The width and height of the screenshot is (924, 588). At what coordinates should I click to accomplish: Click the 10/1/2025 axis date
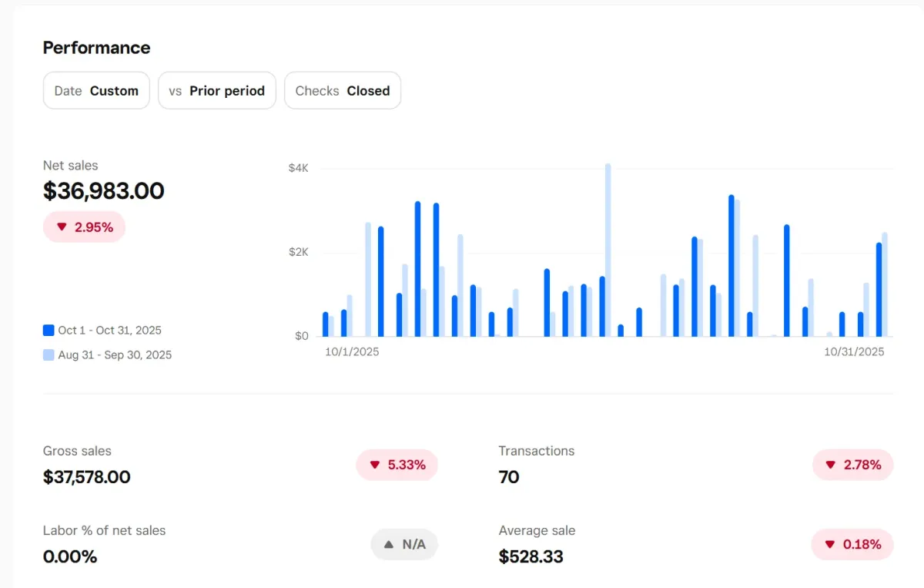(352, 351)
